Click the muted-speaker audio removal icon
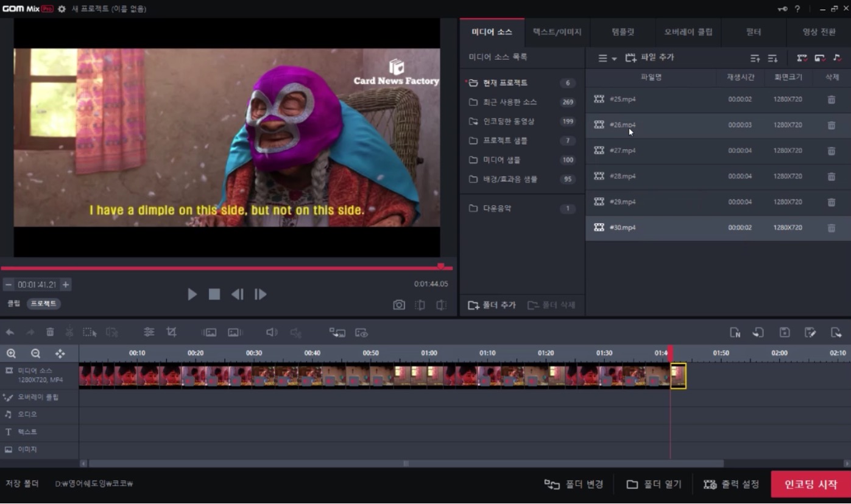 [x=295, y=332]
